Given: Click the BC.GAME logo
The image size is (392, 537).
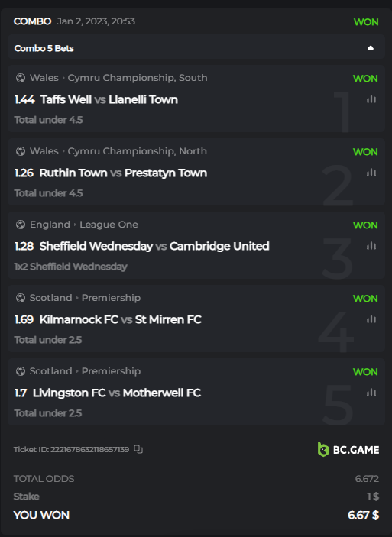Looking at the screenshot, I should coord(348,449).
